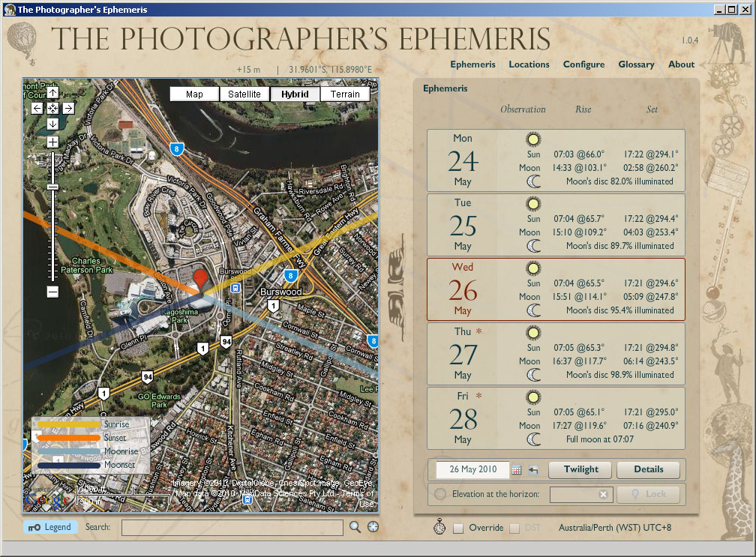Viewport: 756px width, 557px height.
Task: Pan the map left with the arrow
Action: 37,108
